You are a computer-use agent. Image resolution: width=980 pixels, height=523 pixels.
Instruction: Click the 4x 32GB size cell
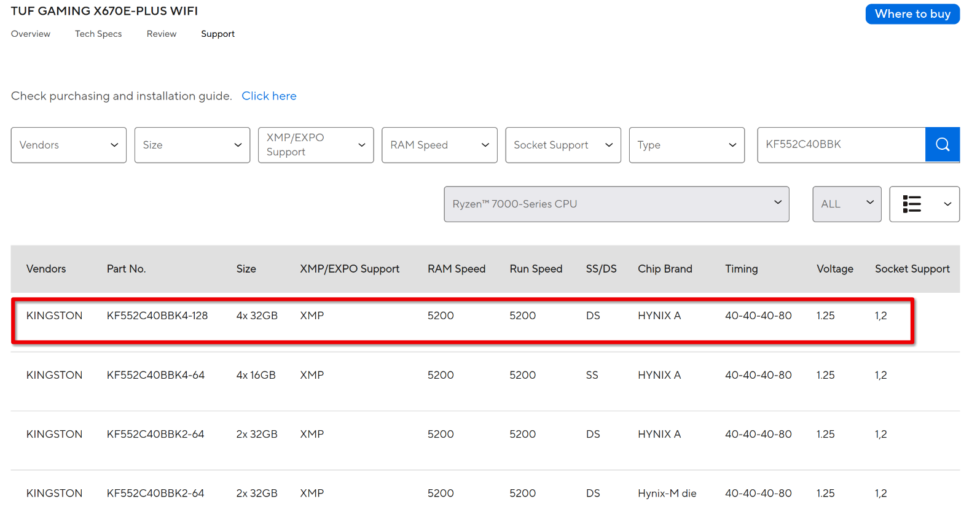tap(257, 316)
